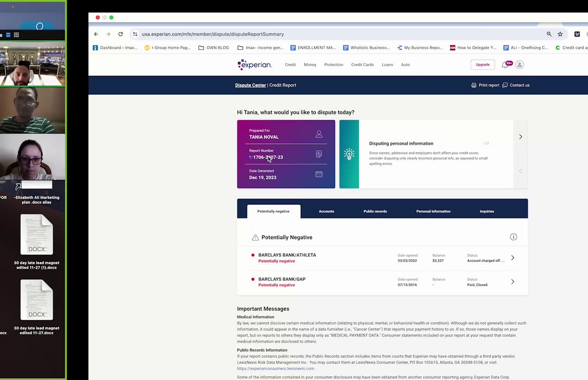This screenshot has height=380, width=588.
Task: Select the gallery grid view icon in video panel
Action: [x=16, y=35]
